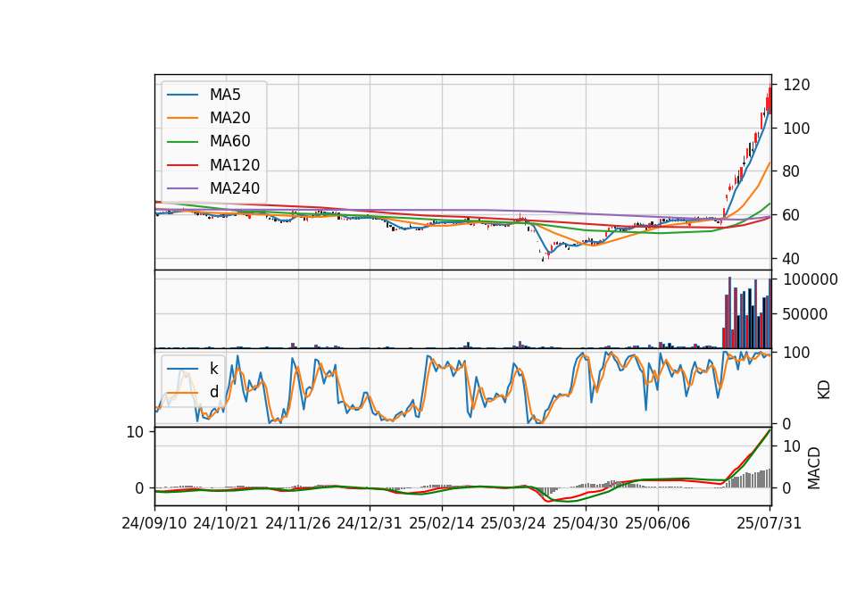This screenshot has width=857, height=616.
Task: Click the MA120 legend label
Action: pyautogui.click(x=235, y=165)
